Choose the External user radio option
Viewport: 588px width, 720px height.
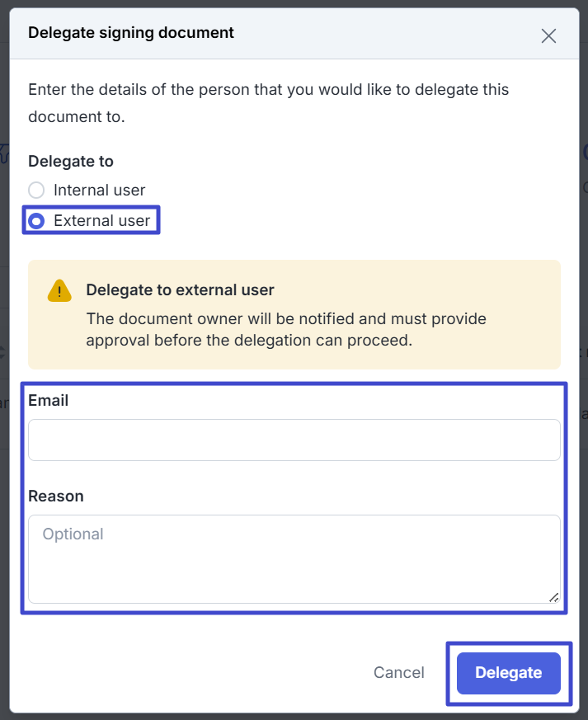point(36,221)
